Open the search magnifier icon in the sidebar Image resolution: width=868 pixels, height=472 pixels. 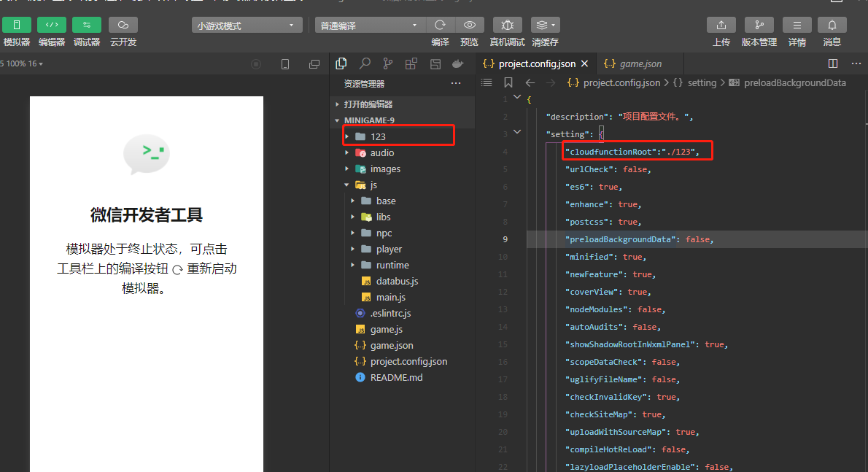point(365,63)
